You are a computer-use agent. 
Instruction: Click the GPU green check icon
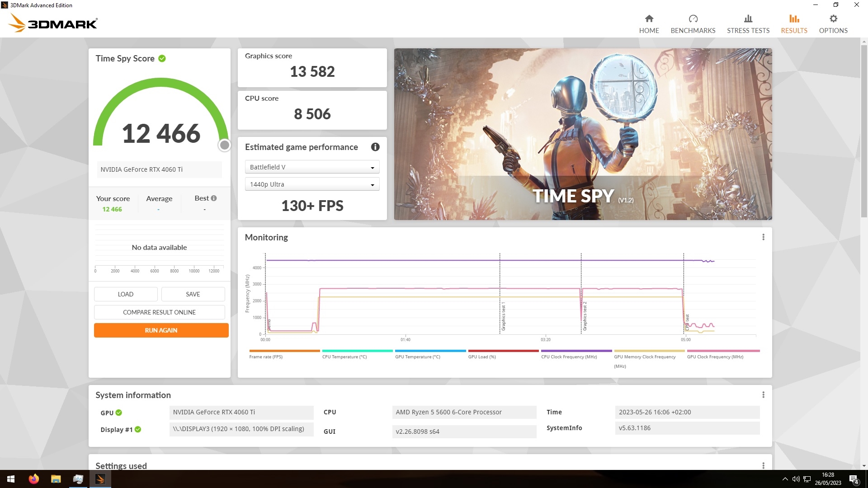118,413
